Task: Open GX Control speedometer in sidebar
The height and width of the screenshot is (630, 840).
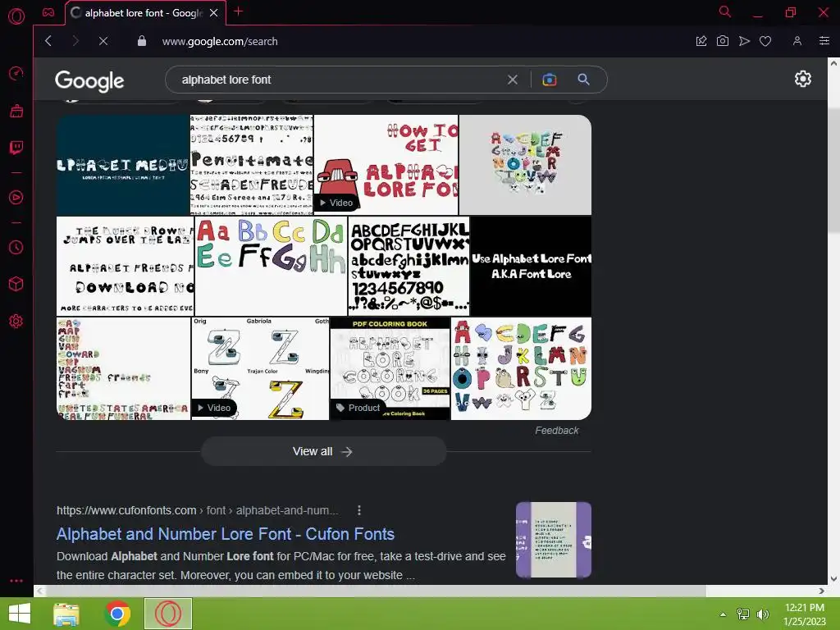Action: 16,73
